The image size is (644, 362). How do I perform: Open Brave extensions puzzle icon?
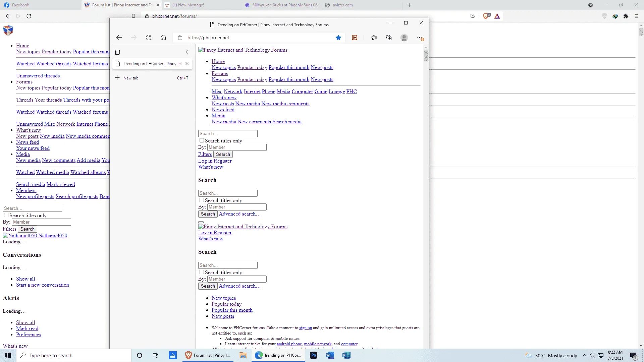626,16
